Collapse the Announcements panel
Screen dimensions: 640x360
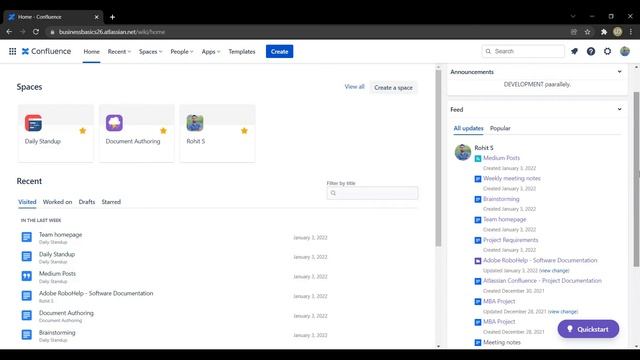click(x=620, y=72)
